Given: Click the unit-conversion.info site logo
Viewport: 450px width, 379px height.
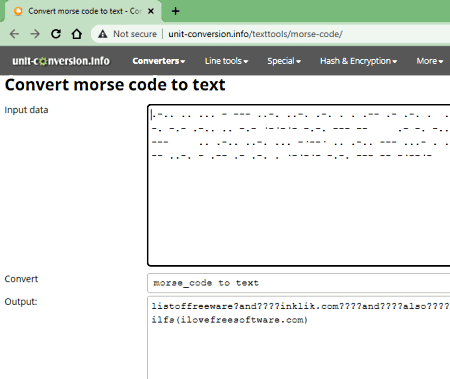Looking at the screenshot, I should click(x=61, y=61).
